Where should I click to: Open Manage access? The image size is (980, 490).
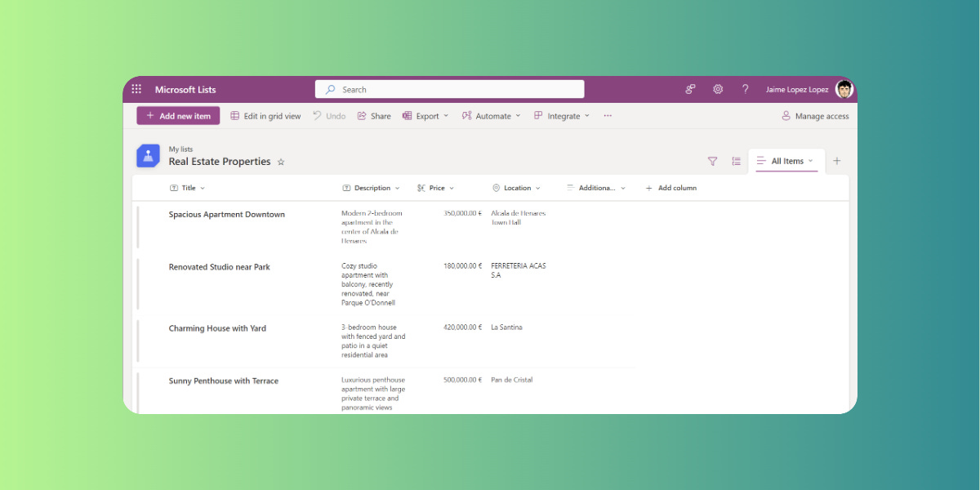(x=815, y=115)
